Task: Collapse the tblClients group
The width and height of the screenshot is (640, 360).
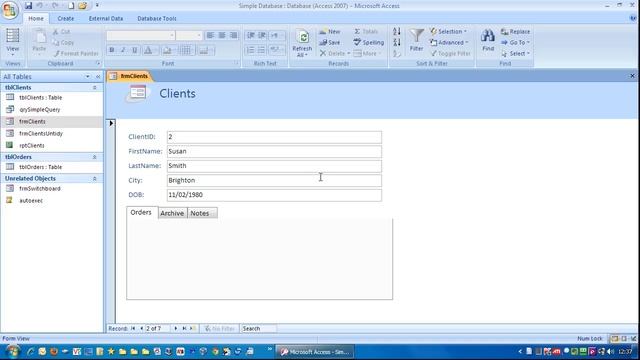Action: click(x=94, y=88)
